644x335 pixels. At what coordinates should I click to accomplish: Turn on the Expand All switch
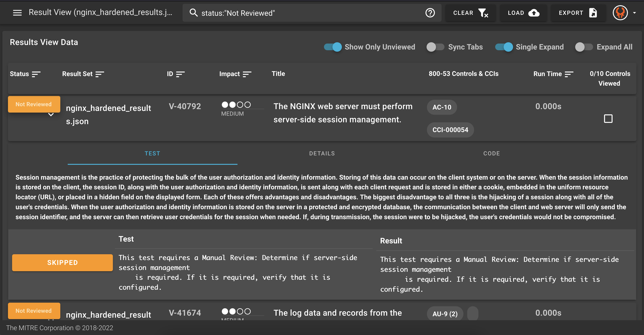tap(584, 47)
